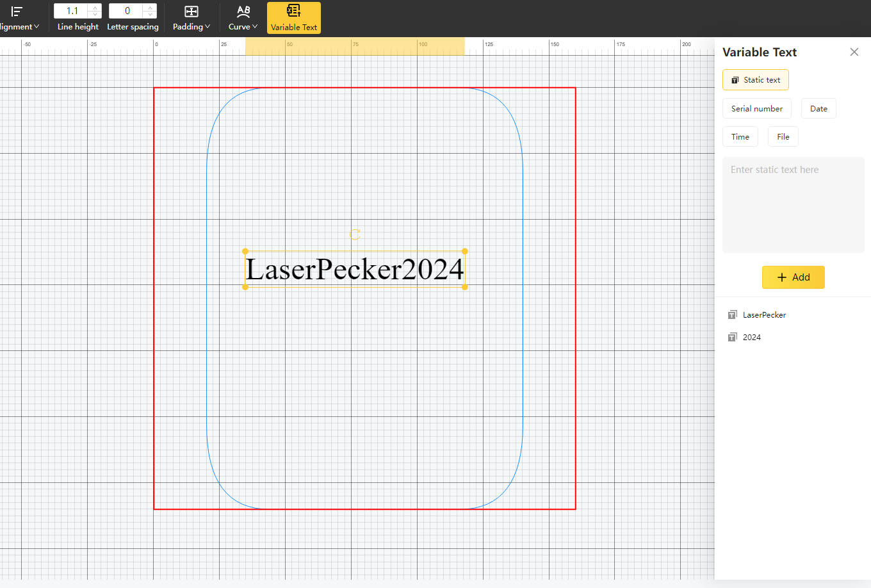Close the Variable Text panel

[x=854, y=52]
